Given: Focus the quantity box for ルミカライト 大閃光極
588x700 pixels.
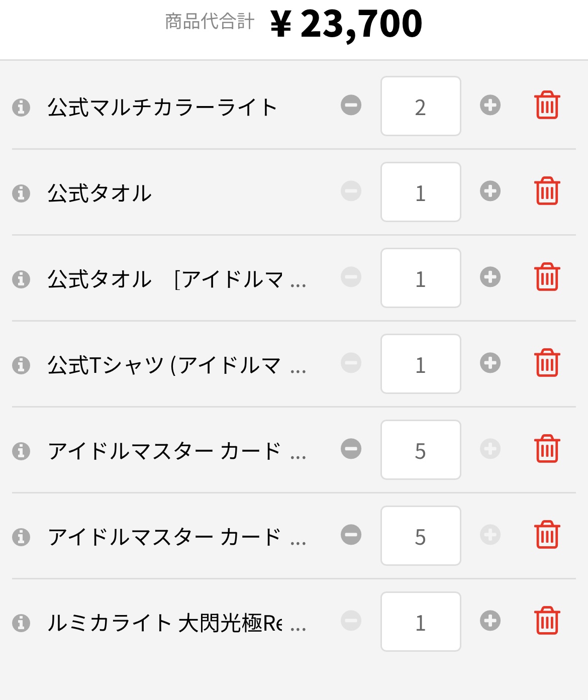Looking at the screenshot, I should coord(421,622).
